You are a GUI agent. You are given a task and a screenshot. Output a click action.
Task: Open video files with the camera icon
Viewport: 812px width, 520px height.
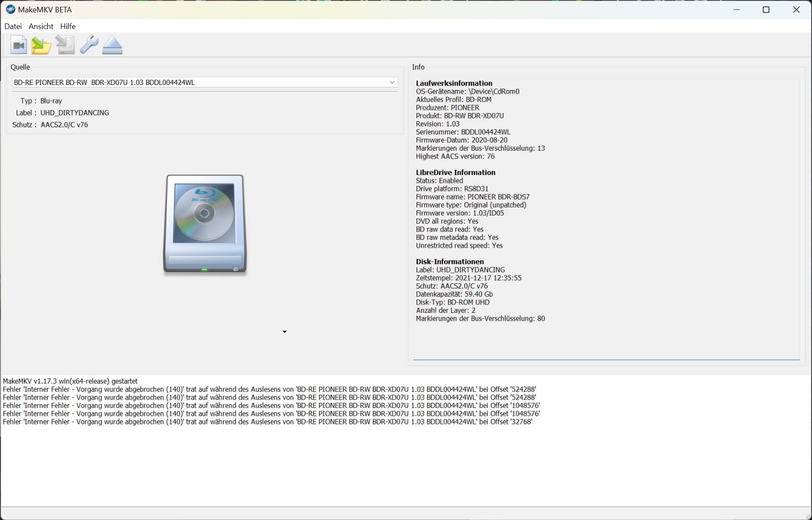tap(18, 45)
